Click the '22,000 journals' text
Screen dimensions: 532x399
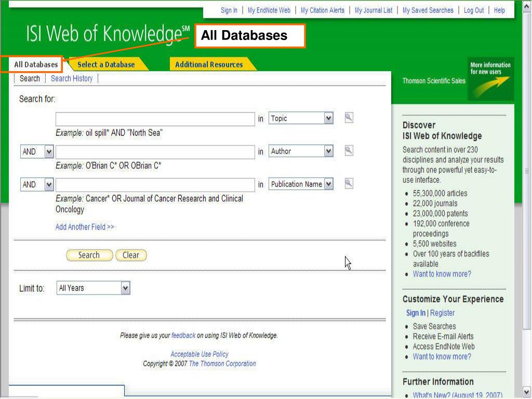(435, 204)
